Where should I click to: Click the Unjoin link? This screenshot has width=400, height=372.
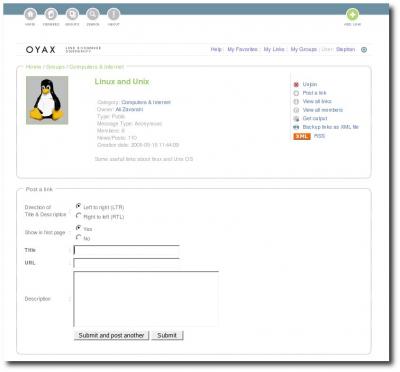click(x=310, y=84)
